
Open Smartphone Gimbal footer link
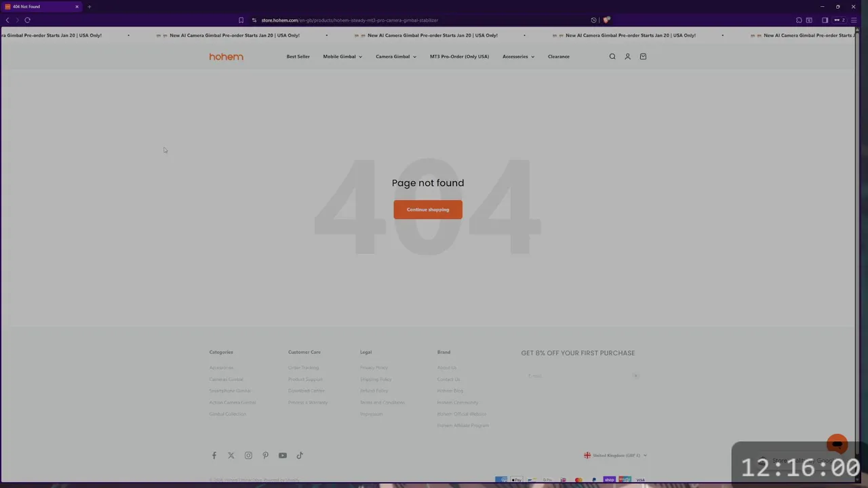tap(230, 391)
